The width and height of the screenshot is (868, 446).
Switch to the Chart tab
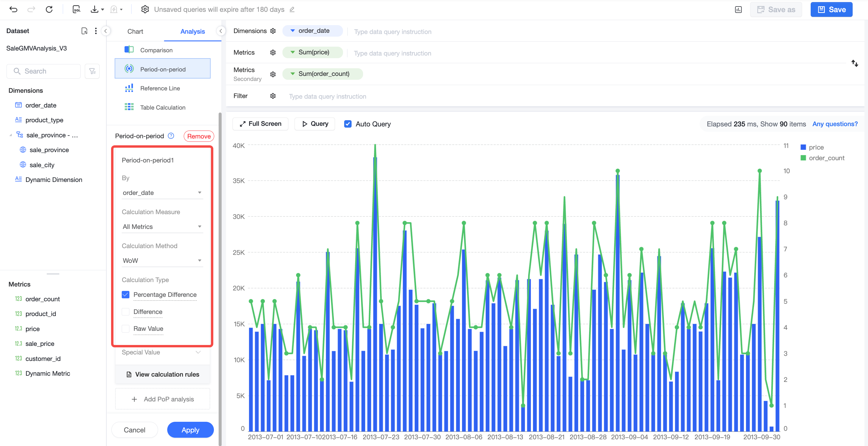135,31
